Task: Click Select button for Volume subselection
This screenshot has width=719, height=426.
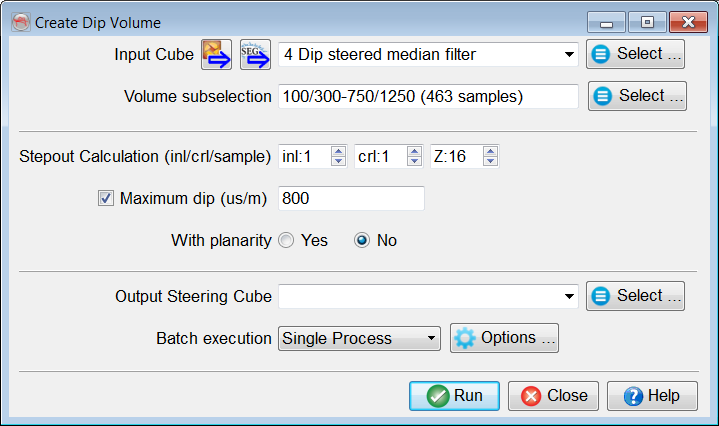Action: coord(636,96)
